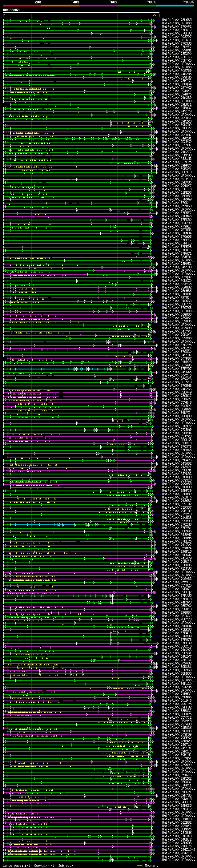This screenshot has height=868, width=197.
Task: Open hit UniRef100_P93797
Action: (177, 37)
